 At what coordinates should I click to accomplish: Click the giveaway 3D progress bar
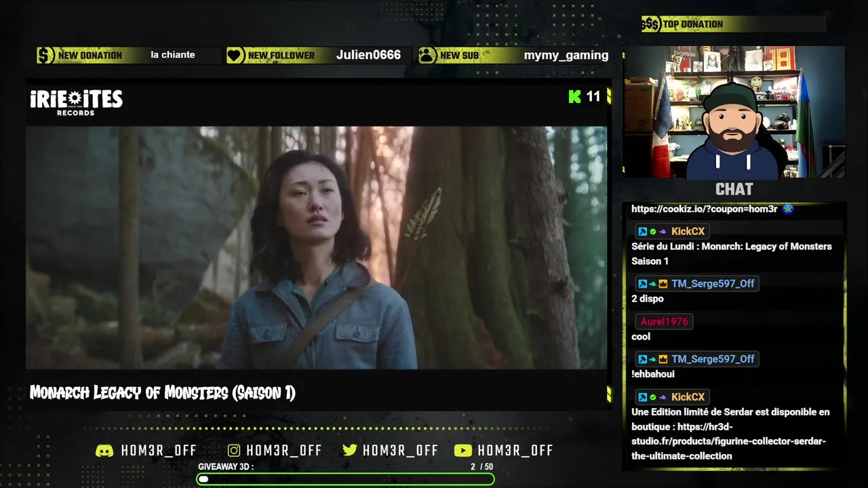(345, 479)
